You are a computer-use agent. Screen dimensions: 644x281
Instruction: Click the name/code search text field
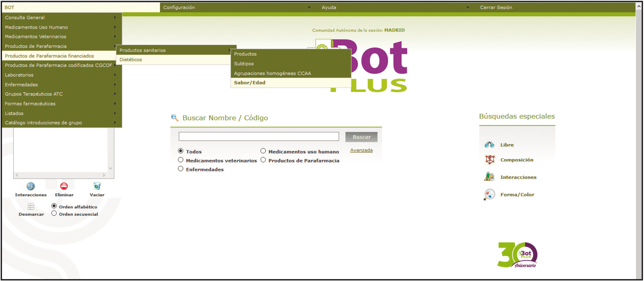pyautogui.click(x=258, y=137)
